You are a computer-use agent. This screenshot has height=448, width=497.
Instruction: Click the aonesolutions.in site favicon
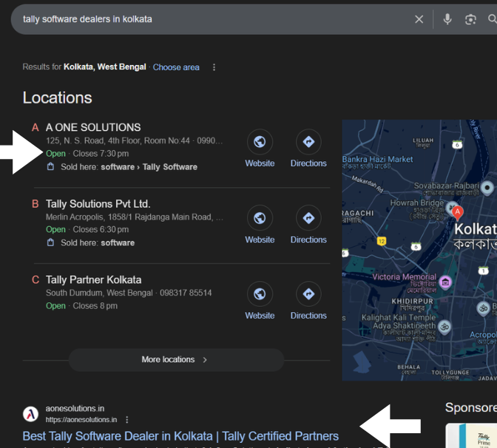click(x=30, y=414)
